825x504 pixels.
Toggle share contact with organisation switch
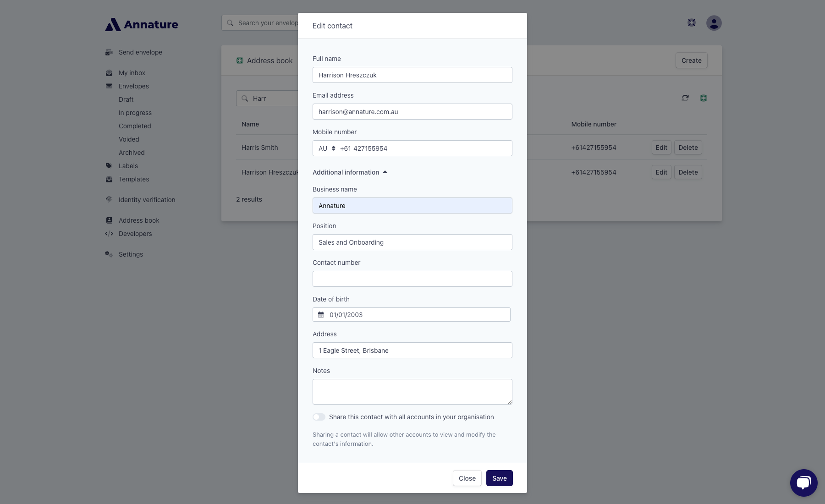319,417
